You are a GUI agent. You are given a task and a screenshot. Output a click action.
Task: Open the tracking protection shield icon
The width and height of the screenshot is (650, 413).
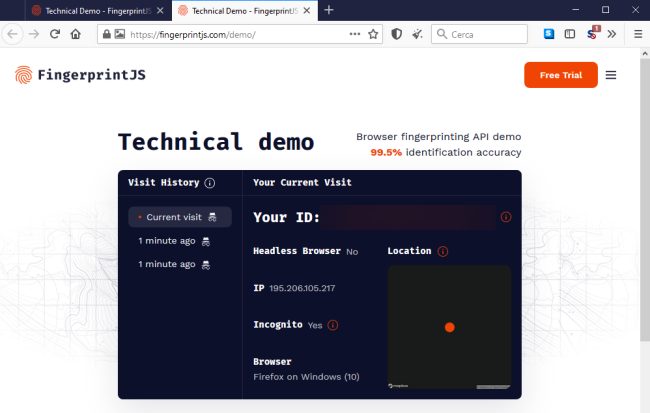pyautogui.click(x=396, y=33)
